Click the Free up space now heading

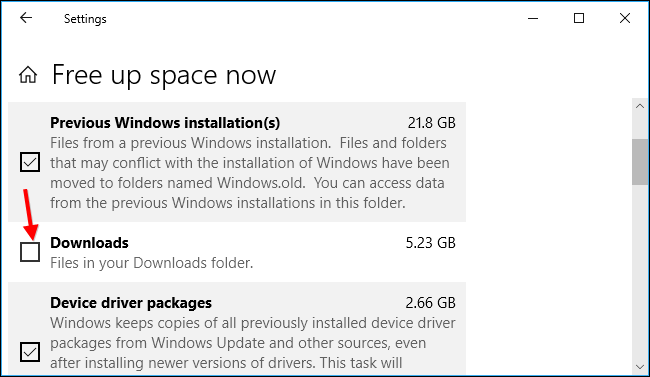click(x=164, y=75)
